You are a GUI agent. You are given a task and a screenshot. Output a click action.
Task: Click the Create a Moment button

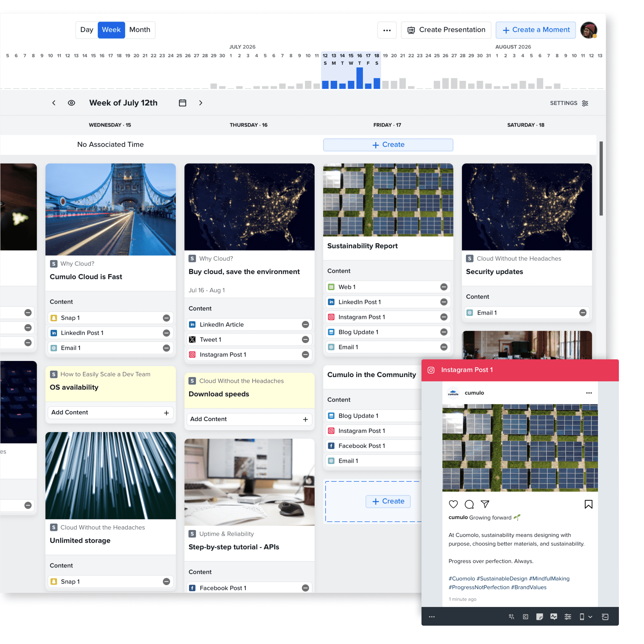(535, 30)
